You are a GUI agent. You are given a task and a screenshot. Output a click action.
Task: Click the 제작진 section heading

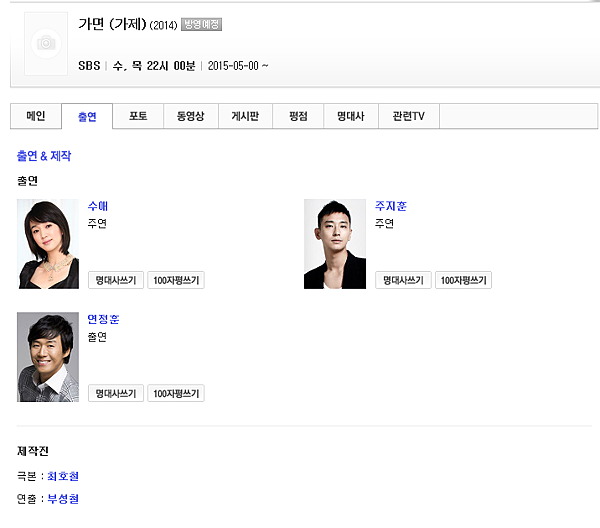pyautogui.click(x=33, y=451)
